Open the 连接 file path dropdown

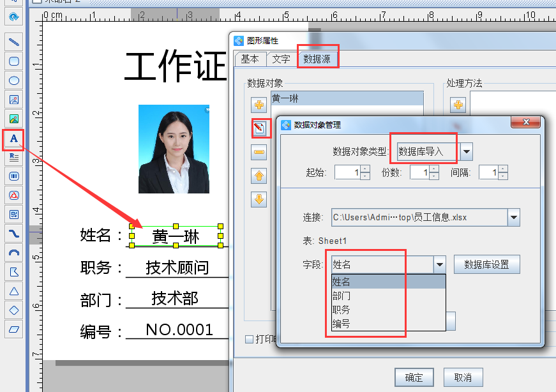pos(513,217)
